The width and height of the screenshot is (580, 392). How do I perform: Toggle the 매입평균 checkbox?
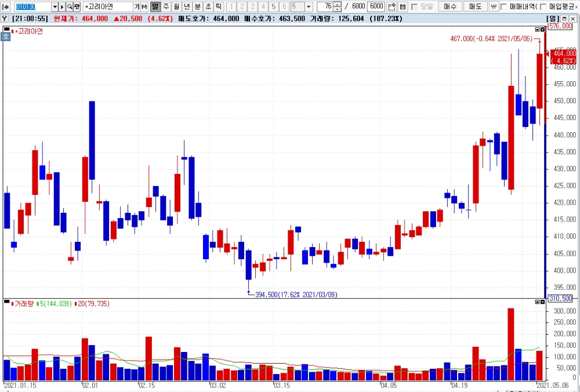tap(543, 6)
